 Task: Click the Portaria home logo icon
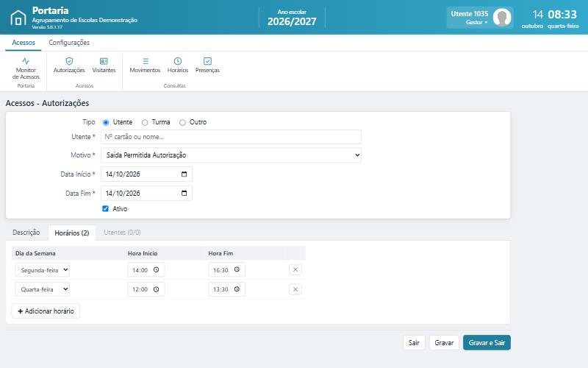coord(18,18)
